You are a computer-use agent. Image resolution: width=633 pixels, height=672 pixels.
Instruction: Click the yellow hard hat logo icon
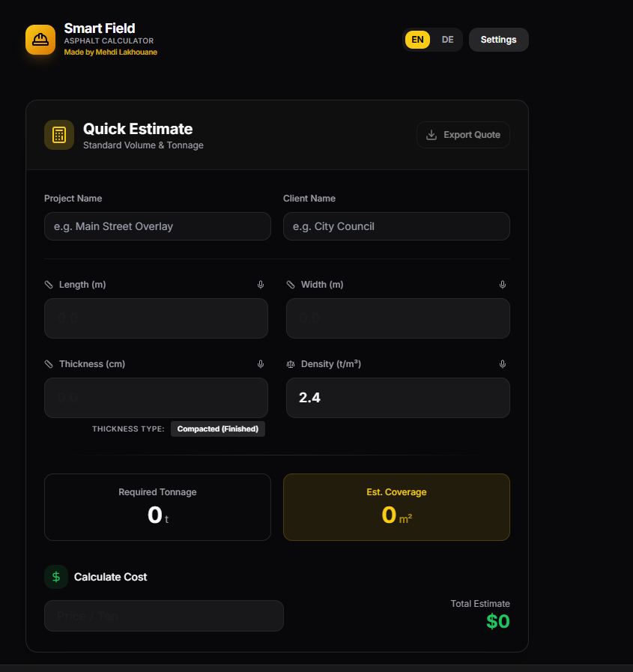(x=40, y=39)
